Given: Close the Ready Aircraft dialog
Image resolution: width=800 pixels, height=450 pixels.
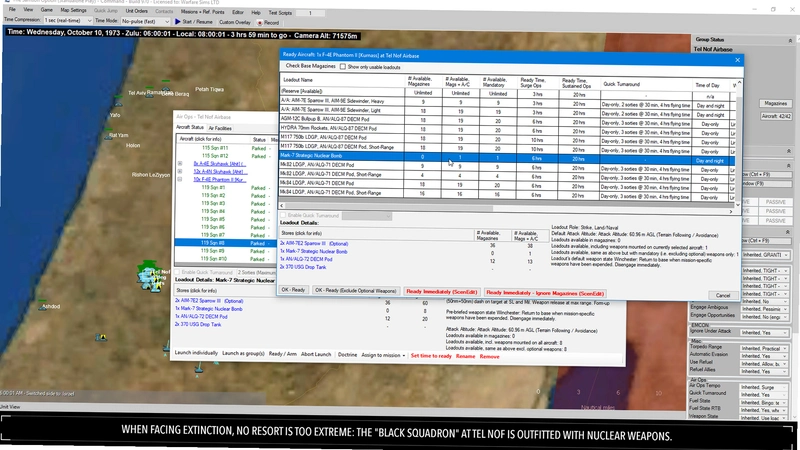Looking at the screenshot, I should coord(737,60).
